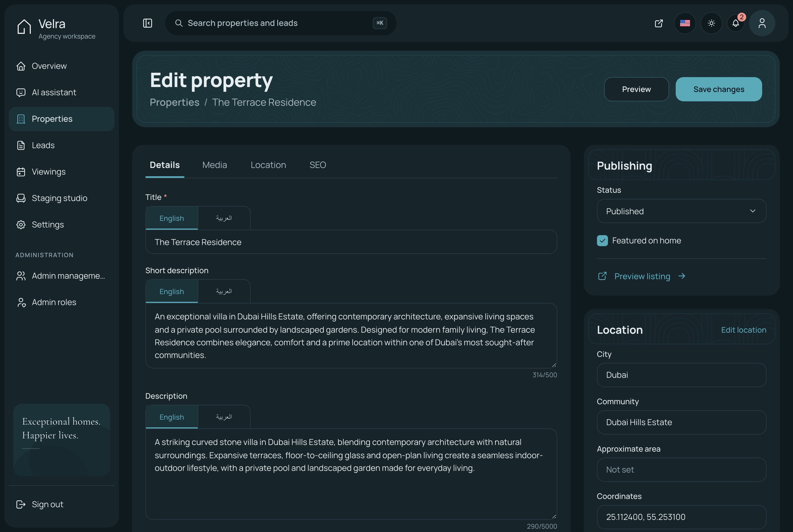Open the Preview listing link
The image size is (793, 532).
642,276
